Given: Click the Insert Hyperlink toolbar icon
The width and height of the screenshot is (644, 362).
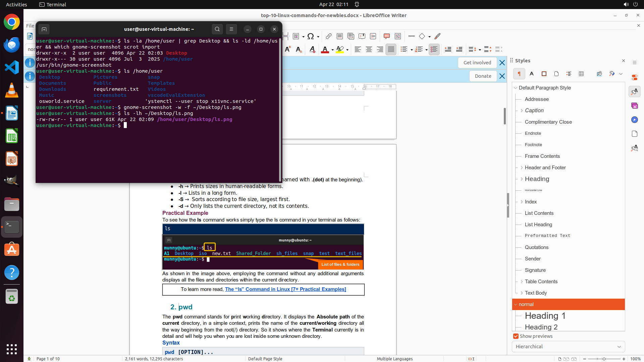Looking at the screenshot, I should 329,36.
